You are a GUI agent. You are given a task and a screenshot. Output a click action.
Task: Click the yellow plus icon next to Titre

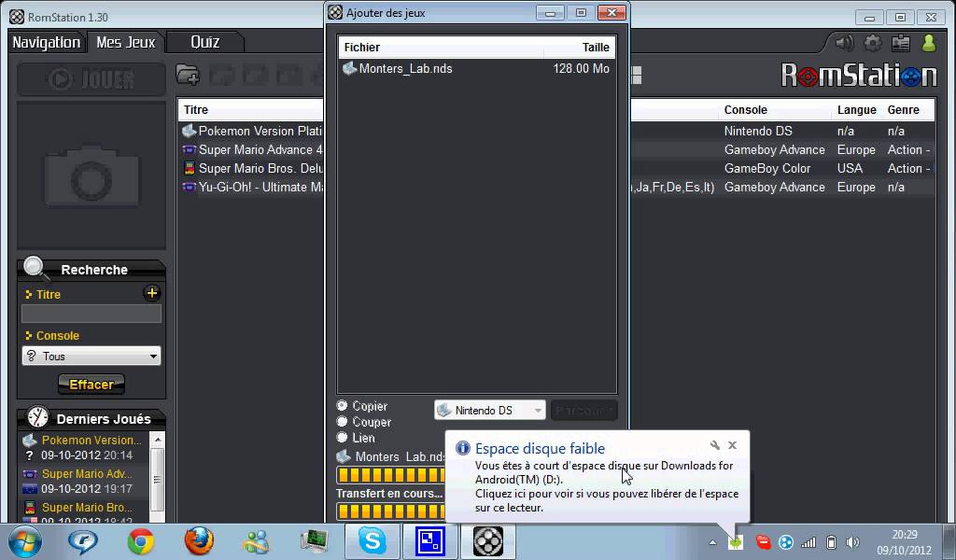(x=152, y=293)
